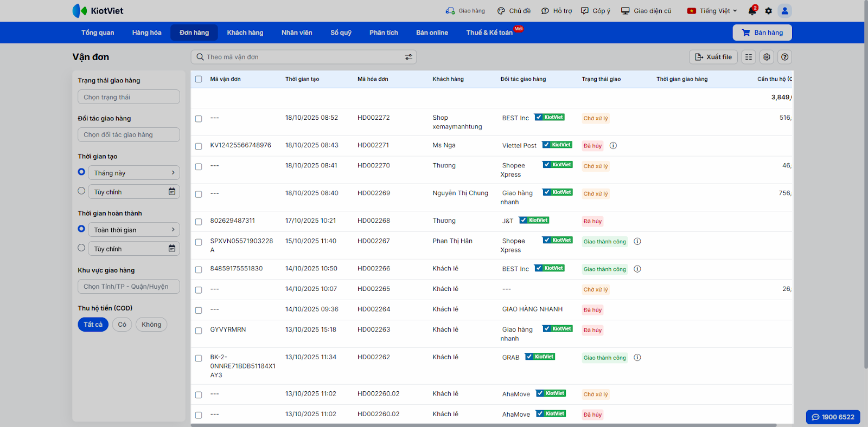
Task: Click the help question mark icon
Action: tap(784, 57)
